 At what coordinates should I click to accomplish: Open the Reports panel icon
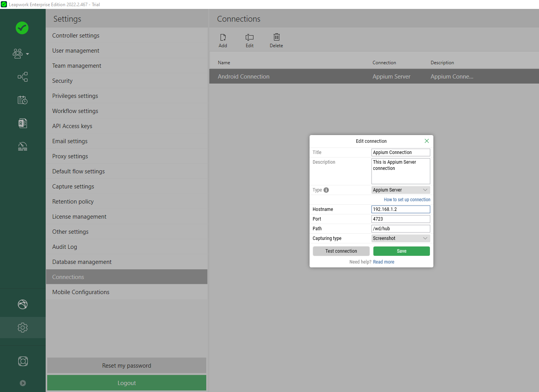coord(22,123)
